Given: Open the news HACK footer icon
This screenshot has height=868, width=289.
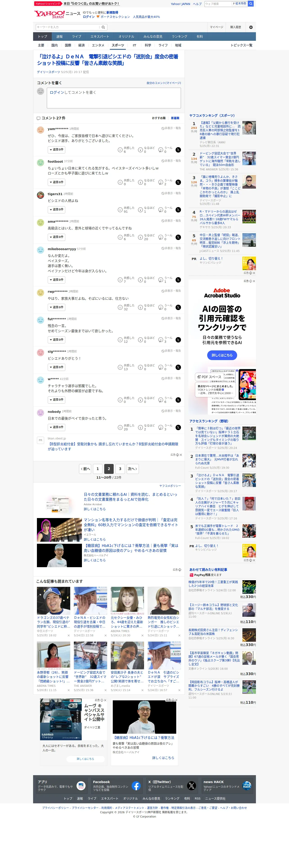Looking at the screenshot, I should 247,786.
